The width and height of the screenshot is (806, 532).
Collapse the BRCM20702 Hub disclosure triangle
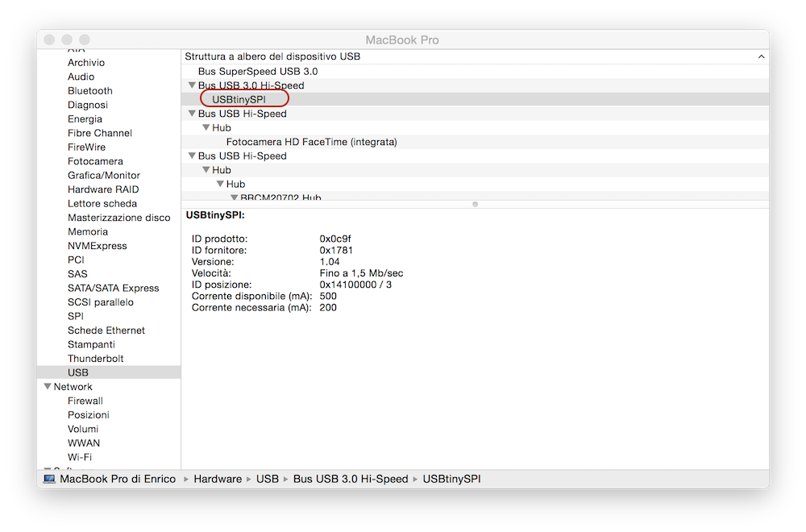pos(235,197)
